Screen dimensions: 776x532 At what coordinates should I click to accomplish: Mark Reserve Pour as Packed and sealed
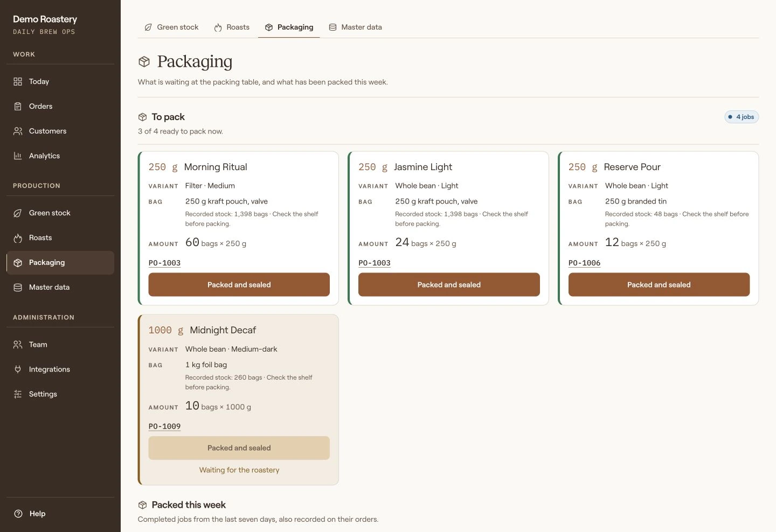click(x=659, y=284)
